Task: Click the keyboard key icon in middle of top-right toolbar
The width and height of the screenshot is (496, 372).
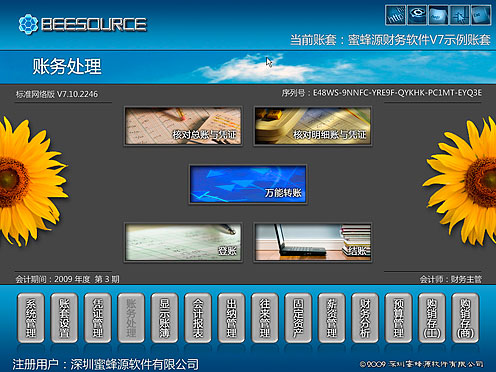Action: pyautogui.click(x=438, y=15)
